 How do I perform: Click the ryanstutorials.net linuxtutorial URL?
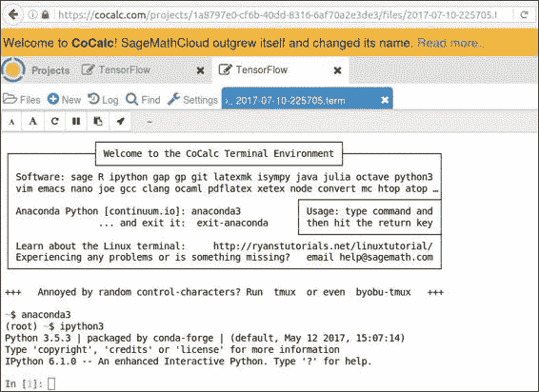[323, 246]
